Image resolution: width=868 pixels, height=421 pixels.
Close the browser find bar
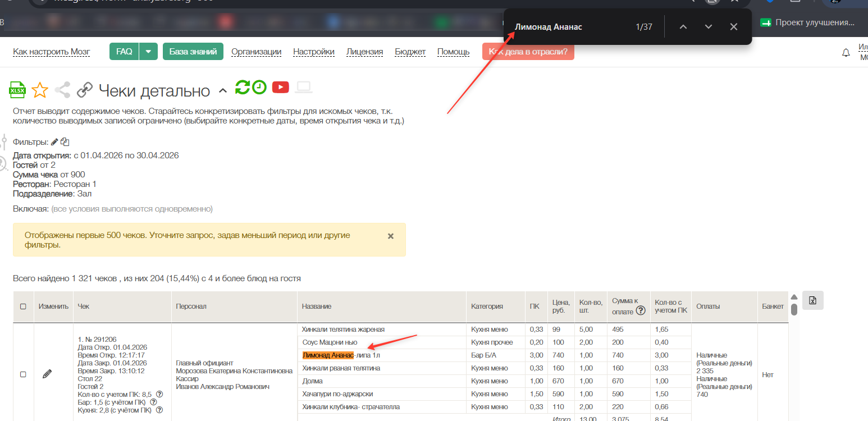734,27
